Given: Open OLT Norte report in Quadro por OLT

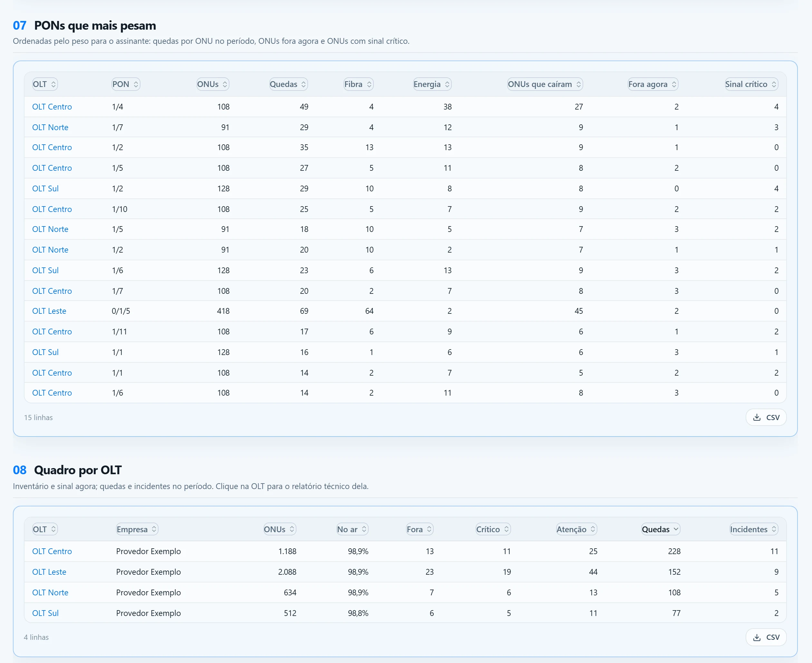Looking at the screenshot, I should [x=50, y=593].
